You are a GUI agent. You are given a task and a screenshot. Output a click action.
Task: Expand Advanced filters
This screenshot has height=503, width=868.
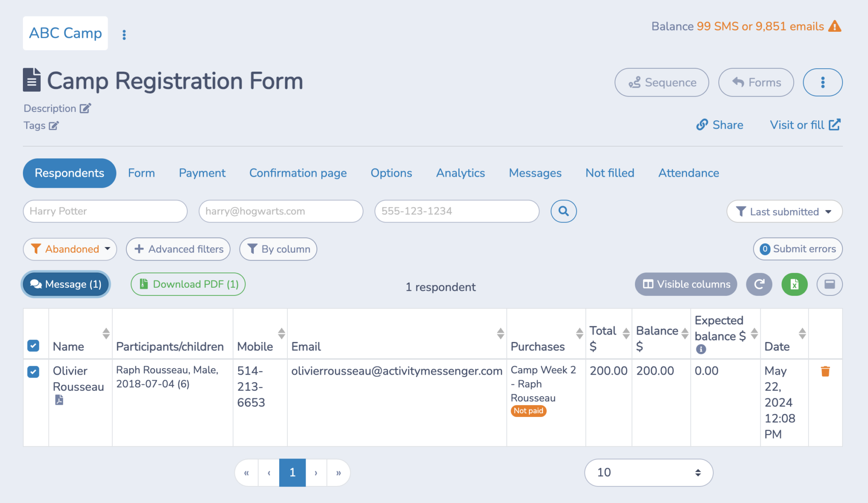(x=178, y=249)
